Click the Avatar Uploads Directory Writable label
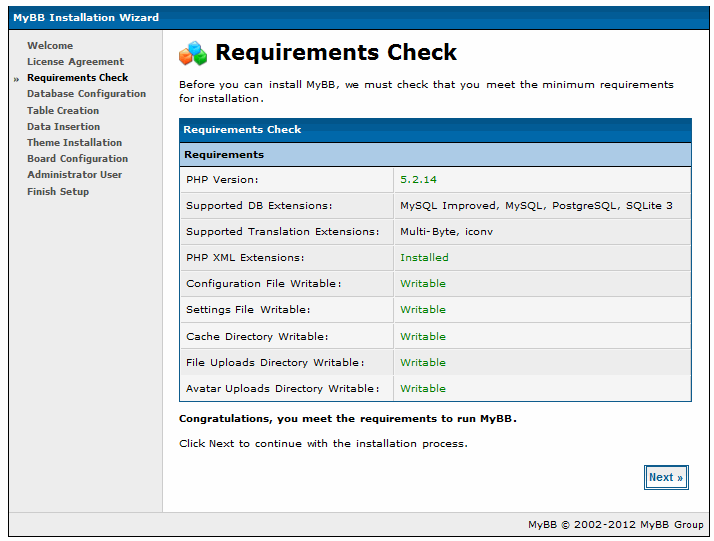Screen dimensions: 714x541 point(282,388)
